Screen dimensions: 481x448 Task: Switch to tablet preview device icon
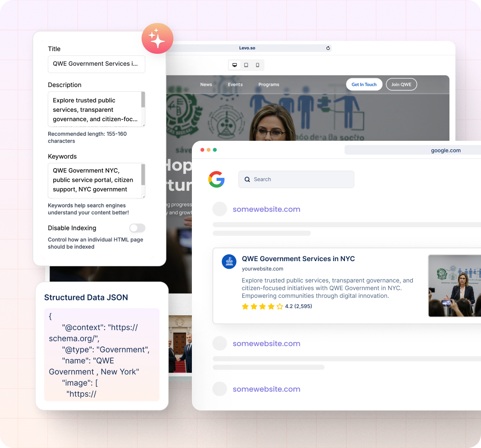tap(246, 65)
